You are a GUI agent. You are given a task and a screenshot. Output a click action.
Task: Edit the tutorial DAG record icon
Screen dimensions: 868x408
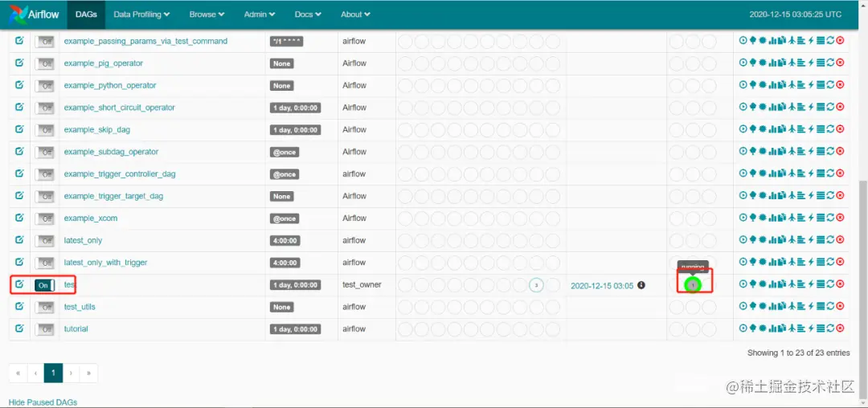tap(19, 328)
